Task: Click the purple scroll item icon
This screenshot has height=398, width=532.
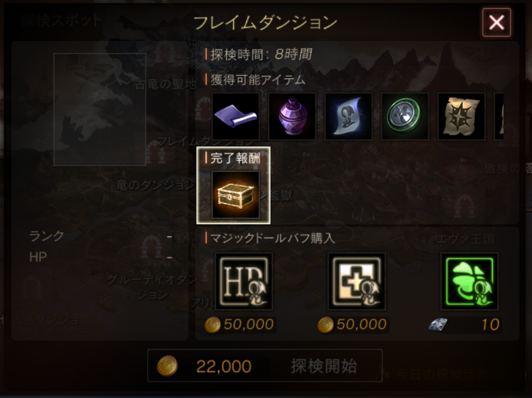Action: [x=236, y=116]
